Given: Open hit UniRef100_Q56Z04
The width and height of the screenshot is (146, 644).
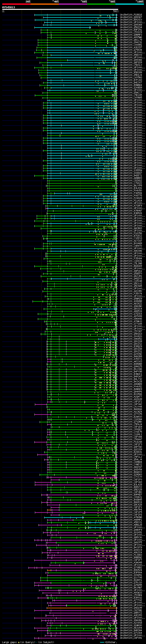Looking at the screenshot, I should 131,27.
